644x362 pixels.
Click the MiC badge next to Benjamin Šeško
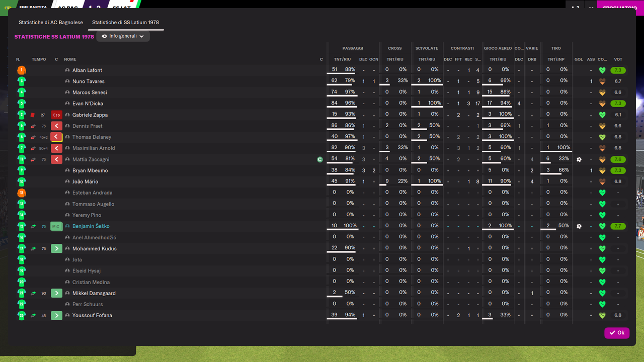[x=56, y=226]
